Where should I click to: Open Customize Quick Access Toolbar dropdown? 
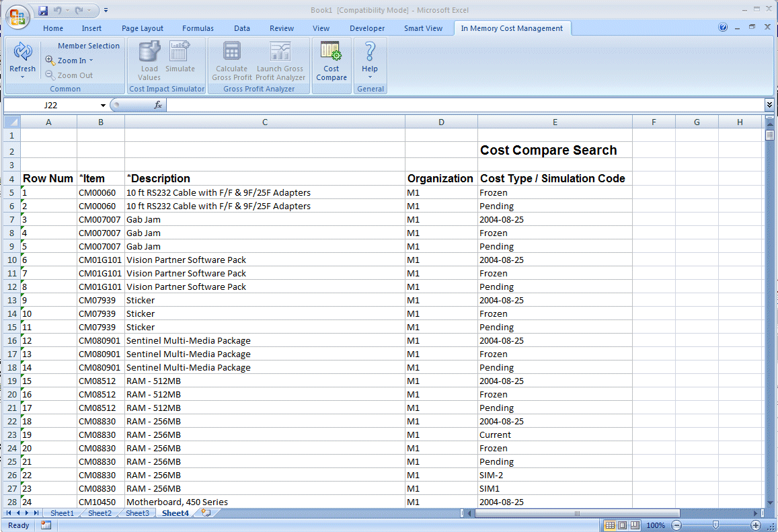pos(106,10)
